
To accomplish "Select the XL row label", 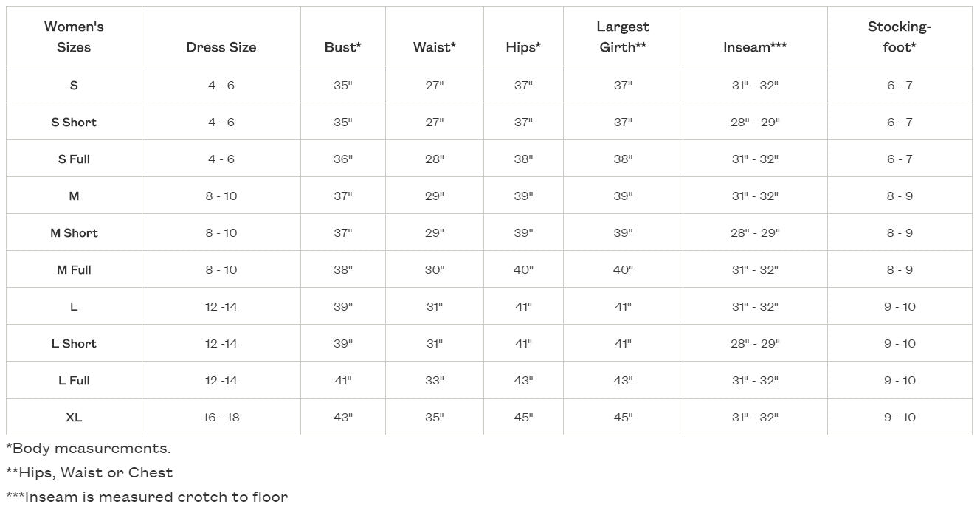I will [x=74, y=418].
